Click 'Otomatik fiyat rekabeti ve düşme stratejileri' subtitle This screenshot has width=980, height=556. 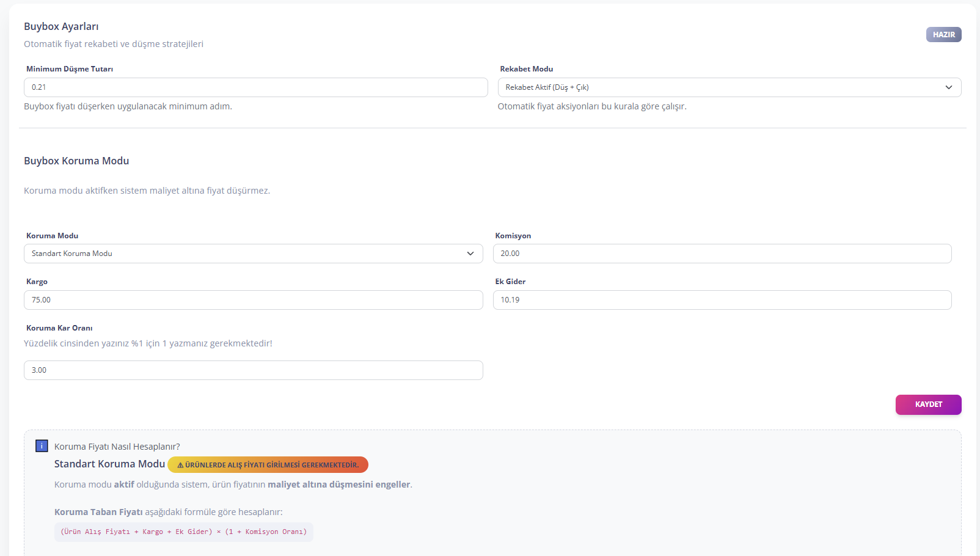[114, 44]
